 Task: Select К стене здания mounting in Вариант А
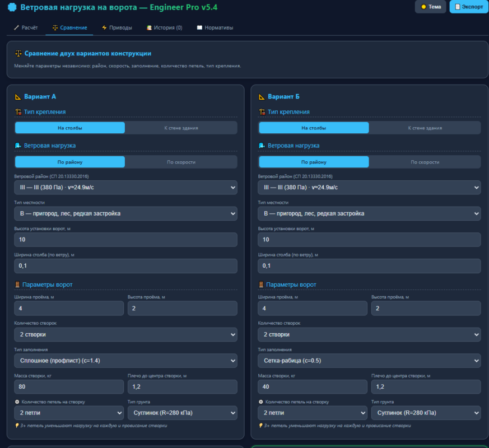tap(181, 128)
